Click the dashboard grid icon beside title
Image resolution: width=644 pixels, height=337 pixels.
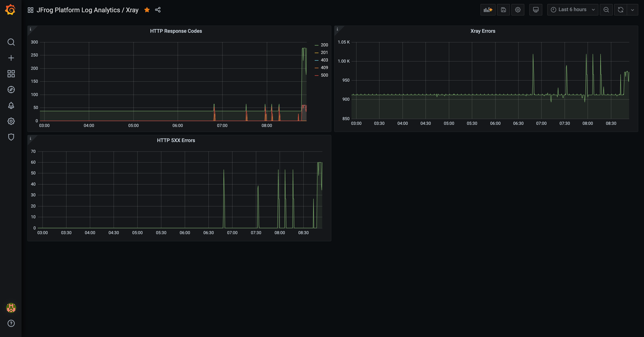(31, 10)
